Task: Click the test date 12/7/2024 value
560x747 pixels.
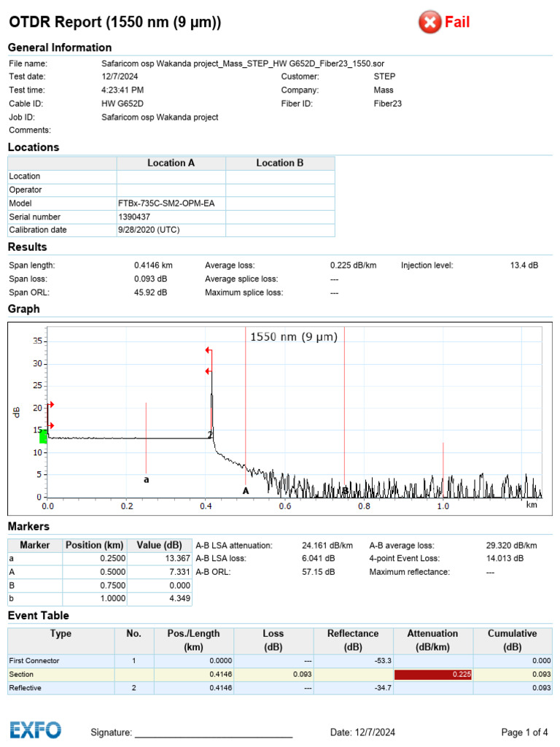Action: [x=120, y=76]
